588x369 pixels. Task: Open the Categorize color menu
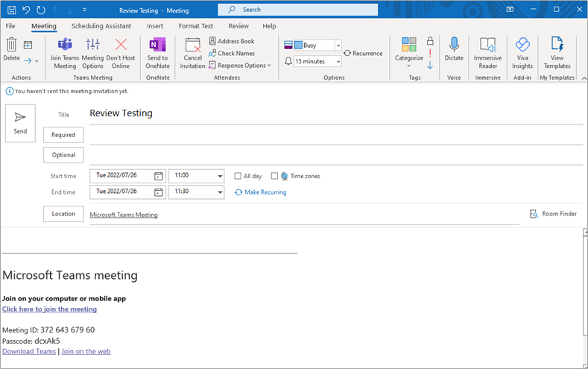tap(408, 51)
